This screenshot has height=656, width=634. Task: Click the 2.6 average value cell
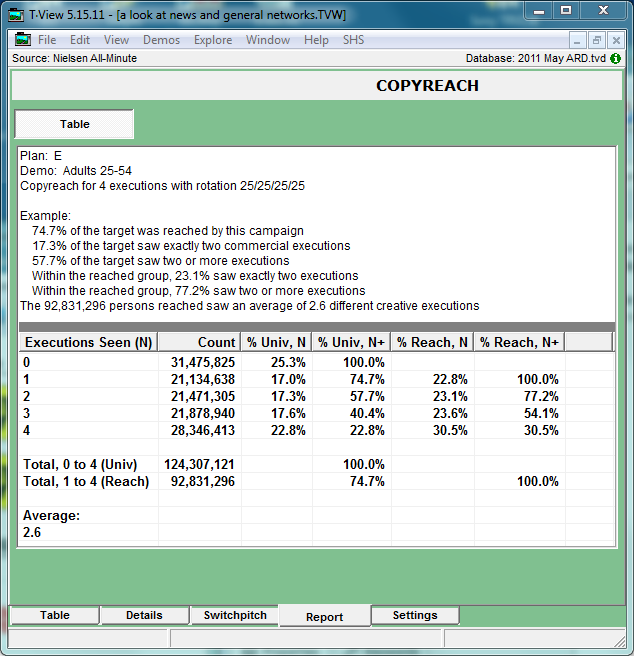pos(89,533)
